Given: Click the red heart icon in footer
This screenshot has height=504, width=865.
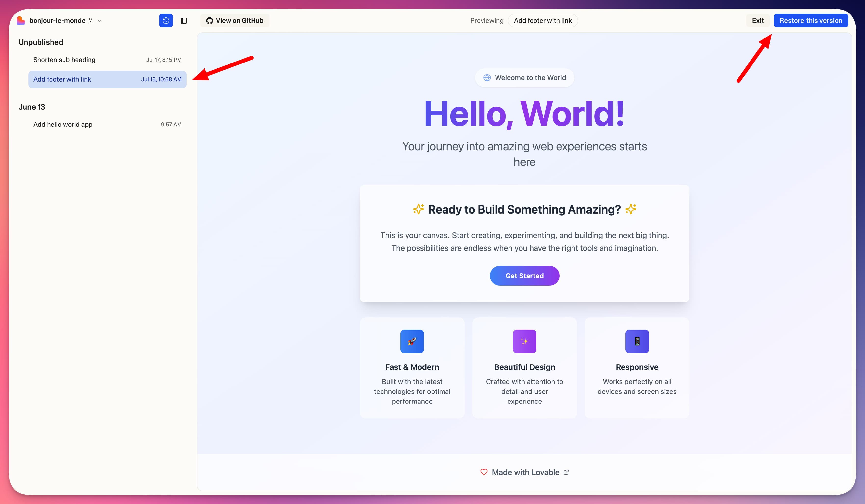Looking at the screenshot, I should (484, 472).
